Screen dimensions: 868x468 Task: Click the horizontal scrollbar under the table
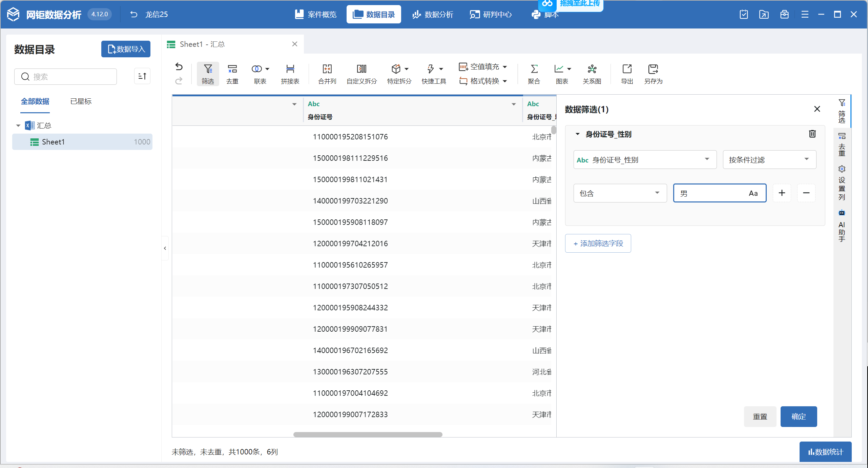pos(368,434)
